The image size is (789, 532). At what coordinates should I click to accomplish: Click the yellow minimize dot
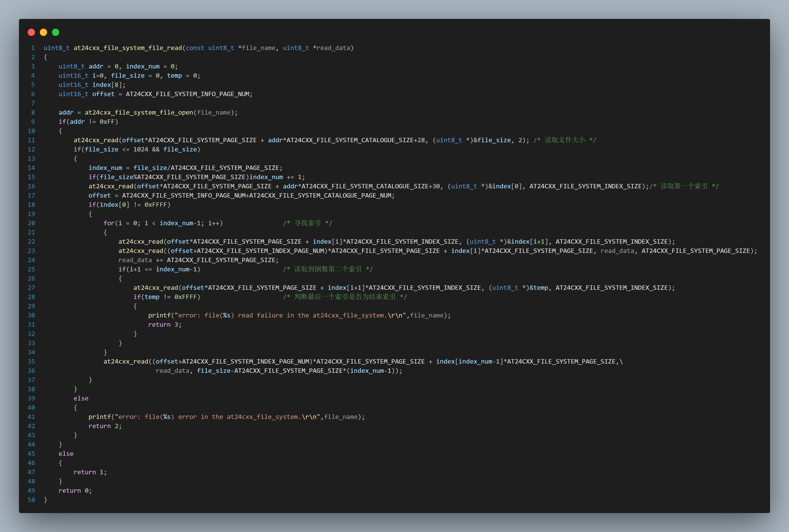point(43,32)
